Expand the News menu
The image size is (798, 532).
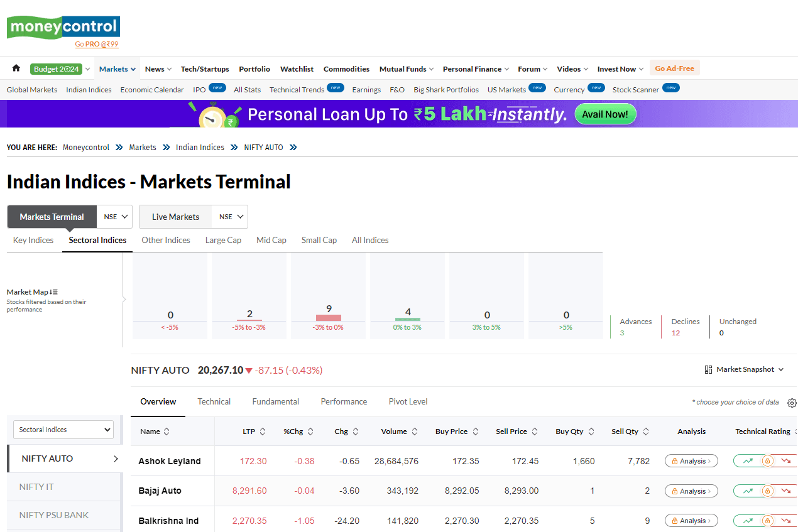tap(158, 69)
